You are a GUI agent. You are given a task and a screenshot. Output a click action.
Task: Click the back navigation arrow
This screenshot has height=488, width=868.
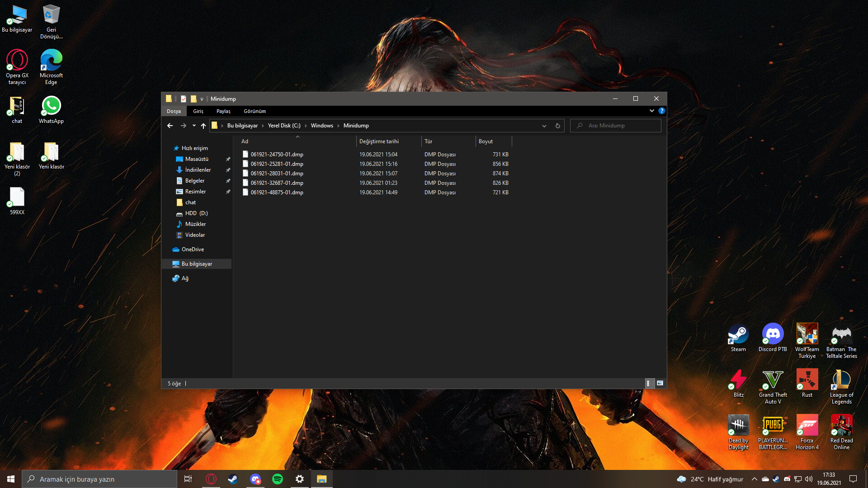170,126
